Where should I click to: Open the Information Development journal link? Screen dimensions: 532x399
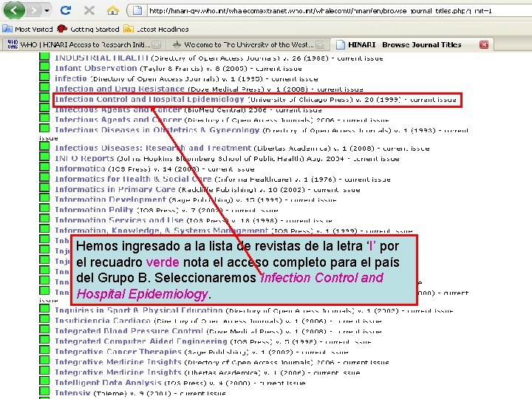point(110,199)
